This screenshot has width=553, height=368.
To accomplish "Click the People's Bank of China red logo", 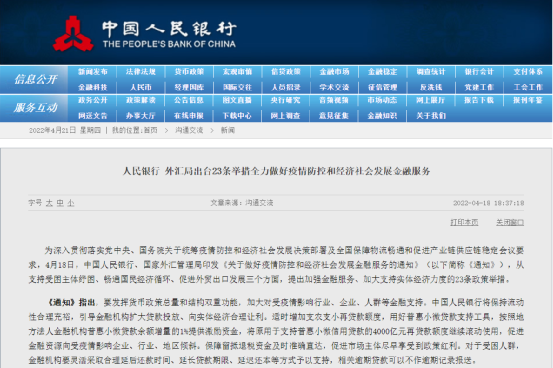I will tap(73, 34).
